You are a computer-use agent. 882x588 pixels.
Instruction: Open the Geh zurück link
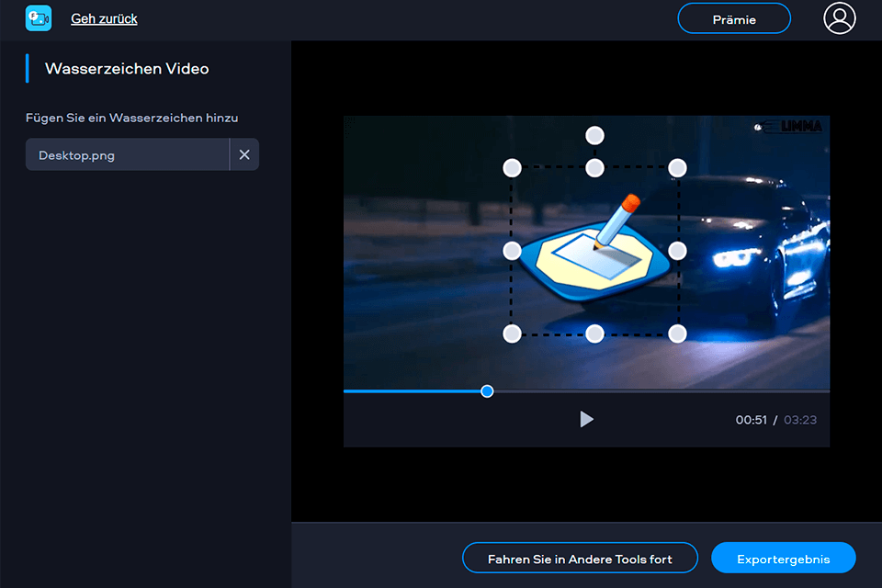tap(103, 18)
